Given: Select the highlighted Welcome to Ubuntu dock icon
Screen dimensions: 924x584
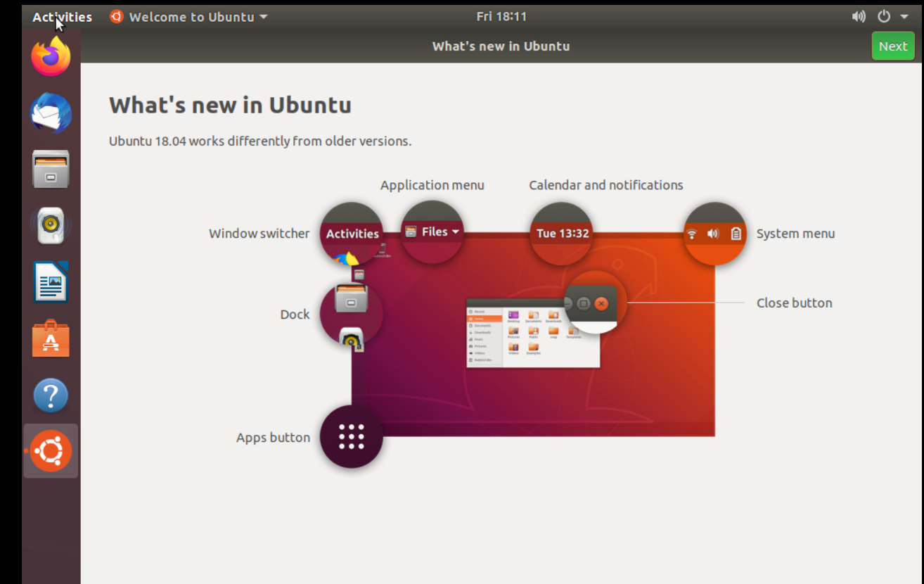Looking at the screenshot, I should coord(51,450).
